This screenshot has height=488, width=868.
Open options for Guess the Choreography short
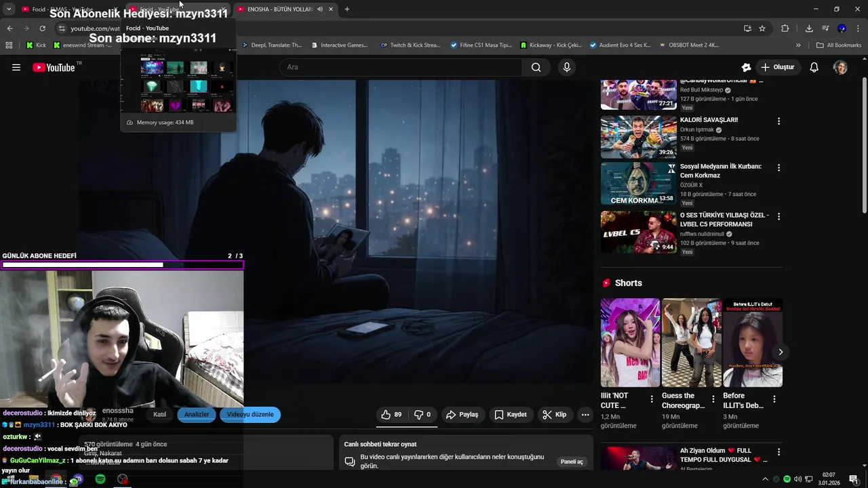(713, 399)
